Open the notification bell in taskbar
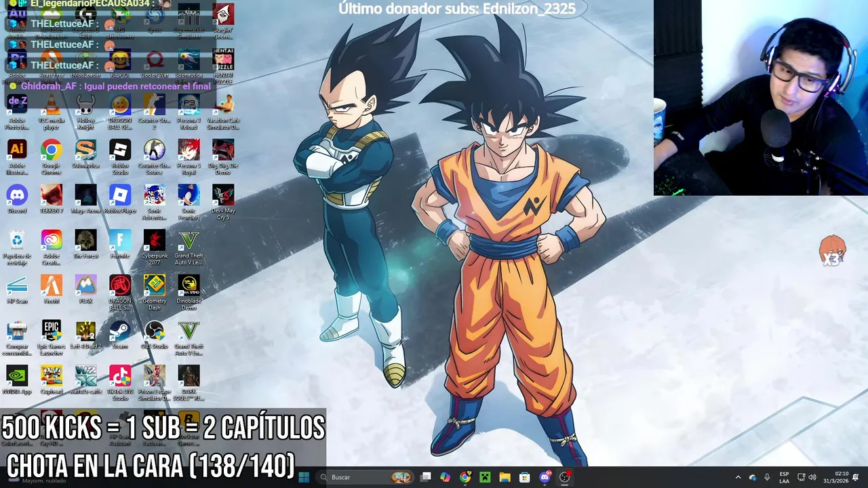 856,477
